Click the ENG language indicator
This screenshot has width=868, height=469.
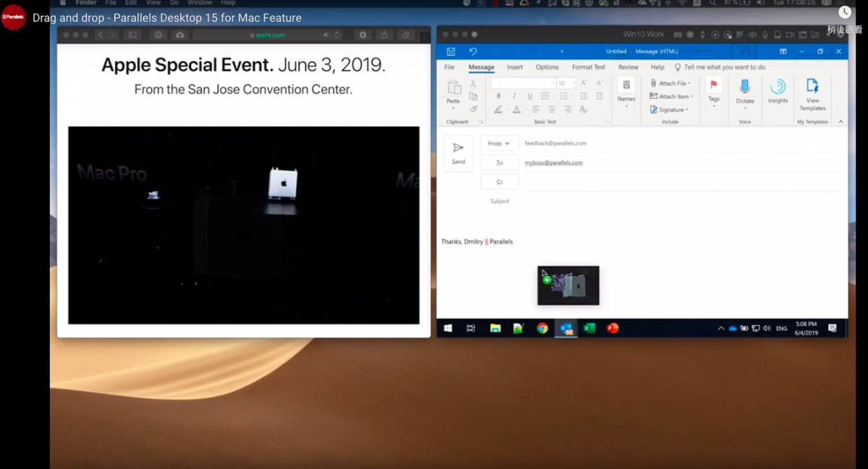(782, 328)
